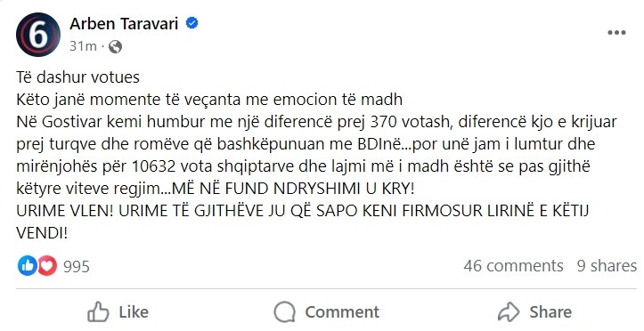View the 995 reactions list
644x331 pixels.
[x=77, y=267]
